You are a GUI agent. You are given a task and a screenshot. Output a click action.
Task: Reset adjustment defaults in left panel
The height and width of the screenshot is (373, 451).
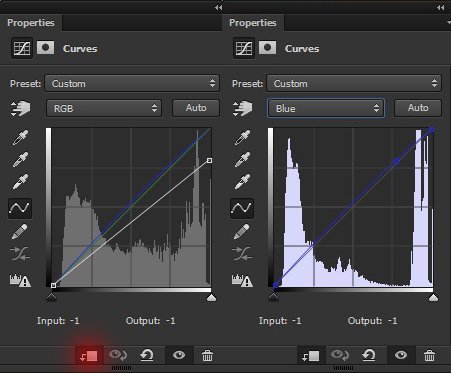[x=147, y=355]
